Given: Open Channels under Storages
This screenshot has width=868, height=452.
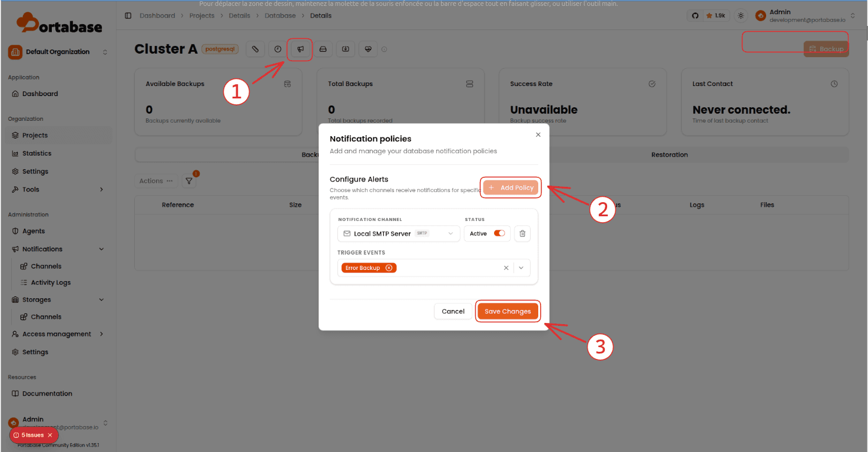Looking at the screenshot, I should [47, 317].
